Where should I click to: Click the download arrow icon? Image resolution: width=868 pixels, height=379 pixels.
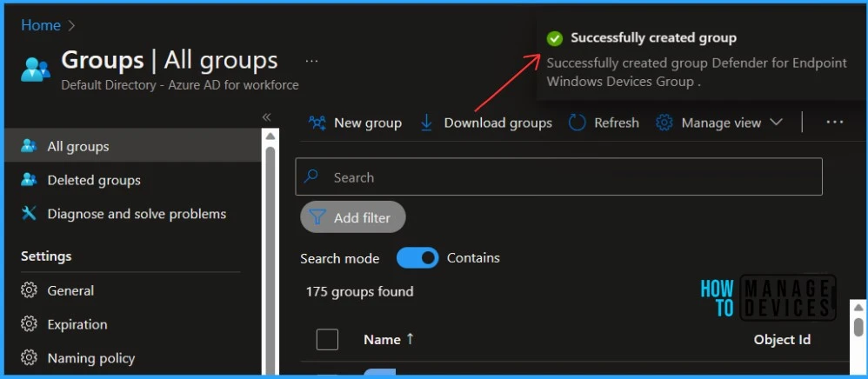click(427, 123)
